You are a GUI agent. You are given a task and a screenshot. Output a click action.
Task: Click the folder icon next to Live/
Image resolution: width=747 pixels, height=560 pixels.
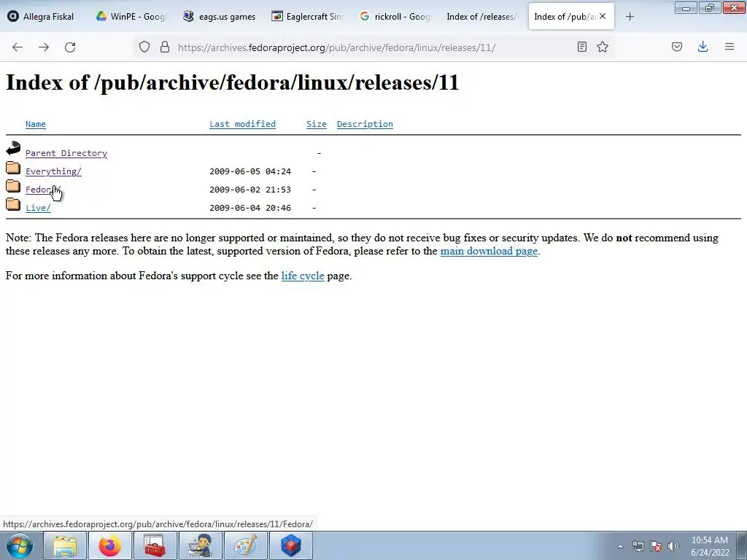13,204
